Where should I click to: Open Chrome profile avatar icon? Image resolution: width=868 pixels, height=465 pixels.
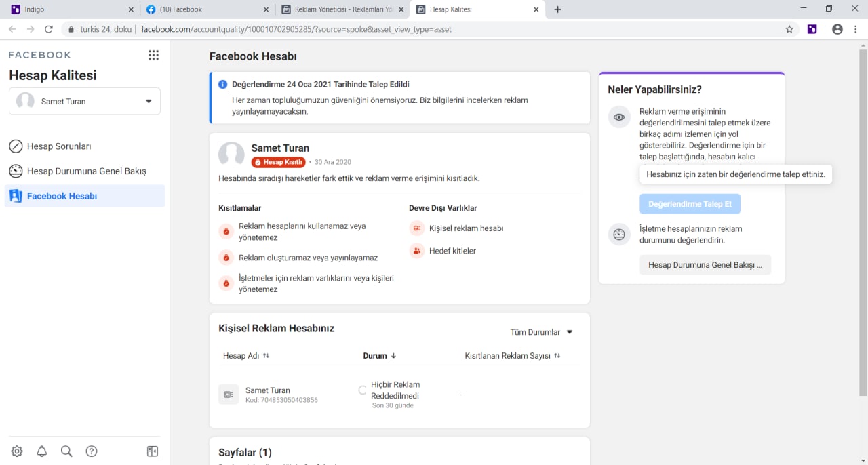(837, 29)
